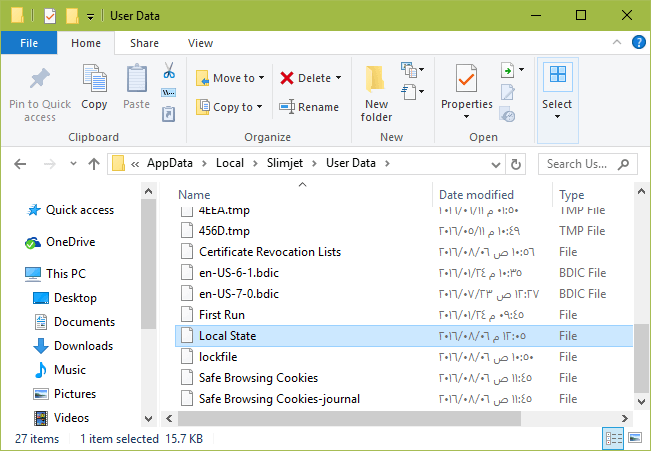
Task: Click the Cut scissors icon
Action: [x=169, y=70]
